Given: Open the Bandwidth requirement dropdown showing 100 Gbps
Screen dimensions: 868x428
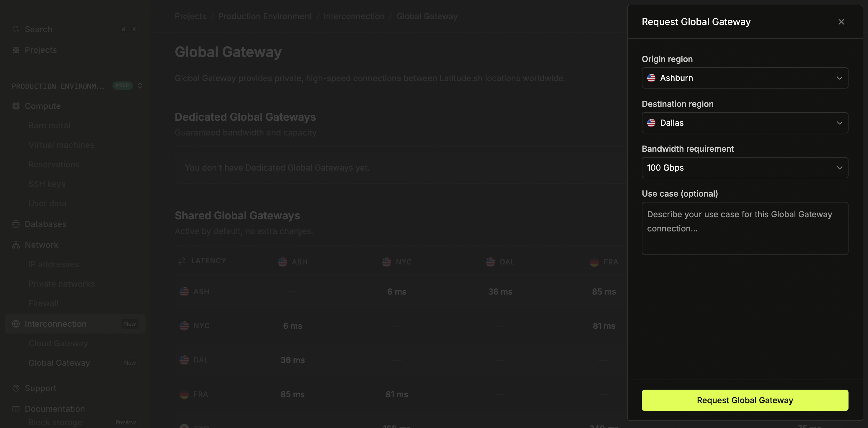Looking at the screenshot, I should (x=745, y=167).
